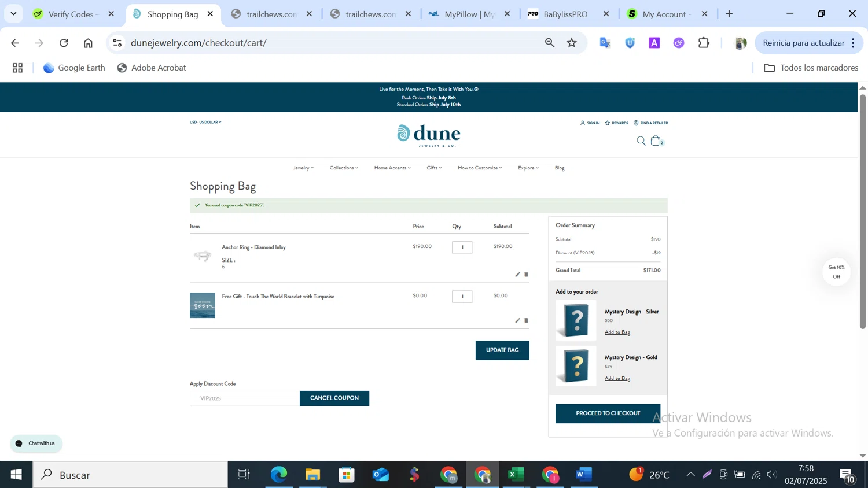Launch Word from the taskbar
Viewport: 868px width, 488px height.
584,475
